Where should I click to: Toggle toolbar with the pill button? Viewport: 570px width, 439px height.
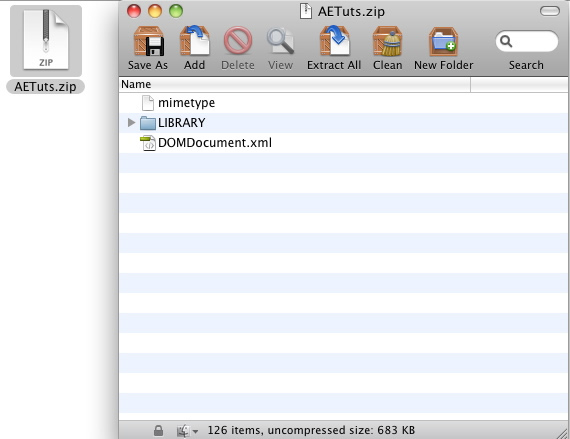click(x=550, y=11)
